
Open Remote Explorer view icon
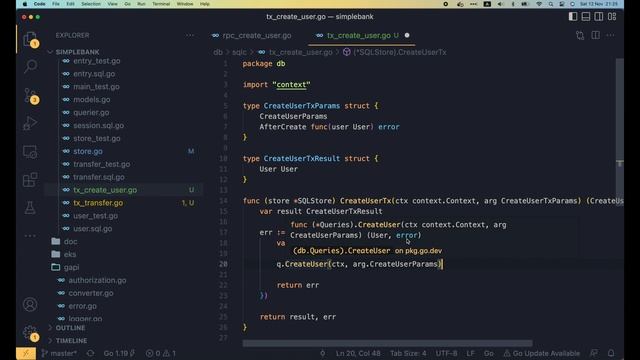click(30, 152)
